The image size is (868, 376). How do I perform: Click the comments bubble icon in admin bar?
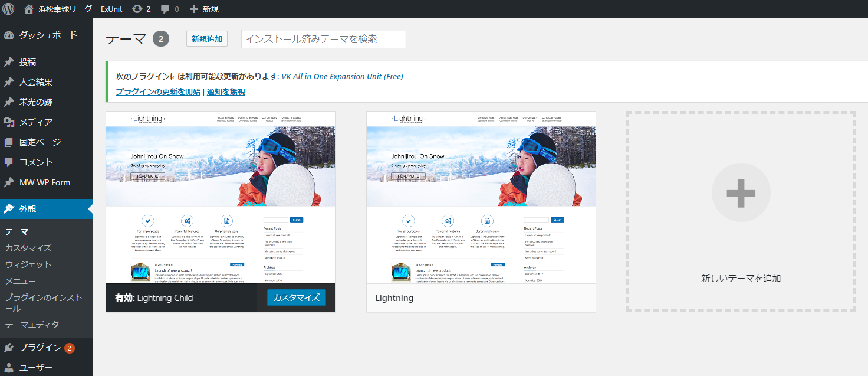tap(166, 9)
